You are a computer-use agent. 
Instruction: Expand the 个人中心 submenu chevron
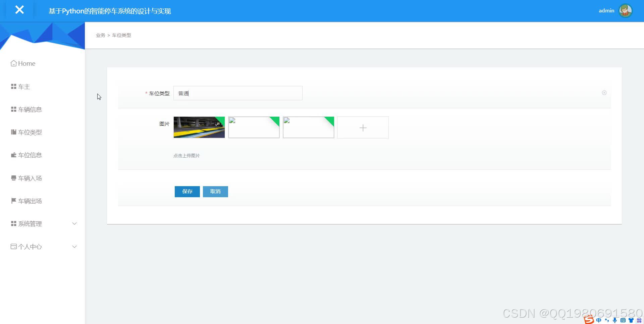(x=74, y=247)
